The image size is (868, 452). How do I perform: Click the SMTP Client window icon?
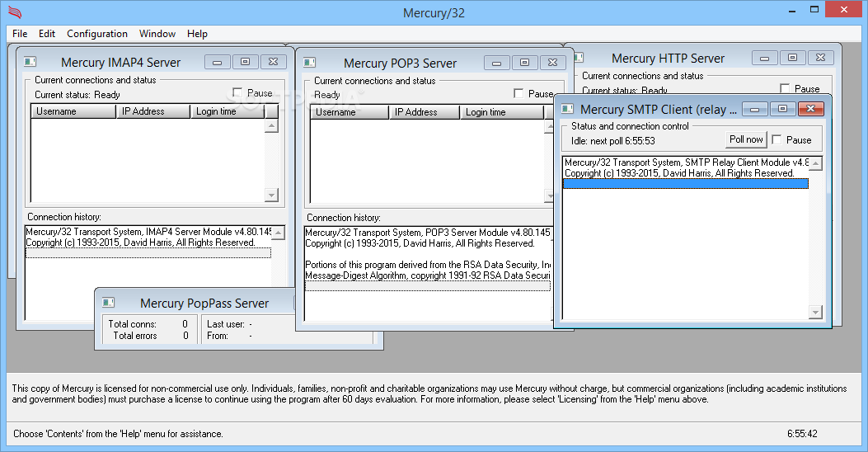coord(567,109)
